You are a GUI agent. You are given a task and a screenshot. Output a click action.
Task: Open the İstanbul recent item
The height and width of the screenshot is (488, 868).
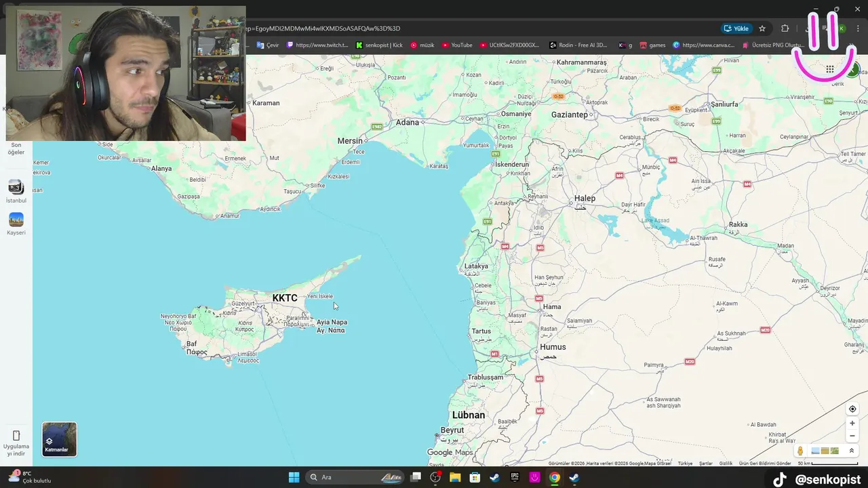(16, 191)
